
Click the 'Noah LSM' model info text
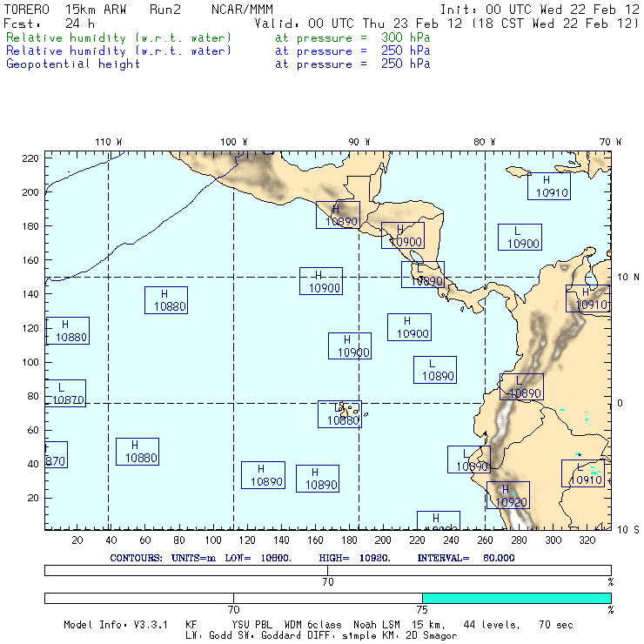click(x=377, y=625)
